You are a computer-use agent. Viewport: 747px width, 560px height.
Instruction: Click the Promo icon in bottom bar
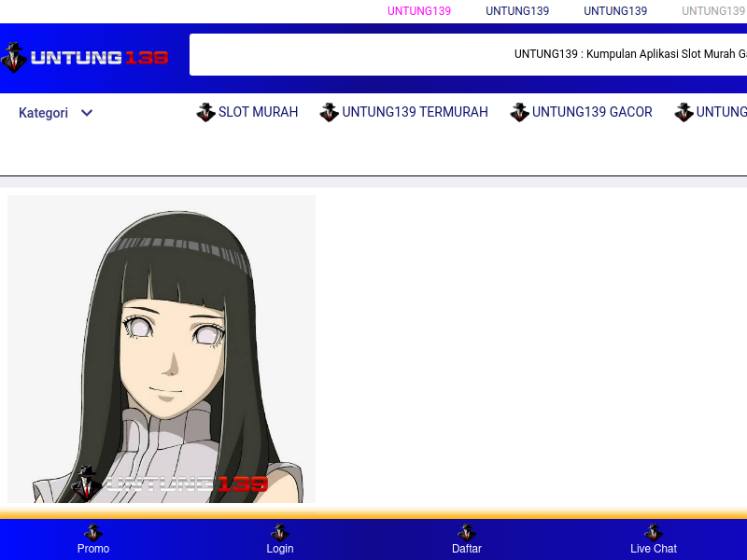[93, 532]
